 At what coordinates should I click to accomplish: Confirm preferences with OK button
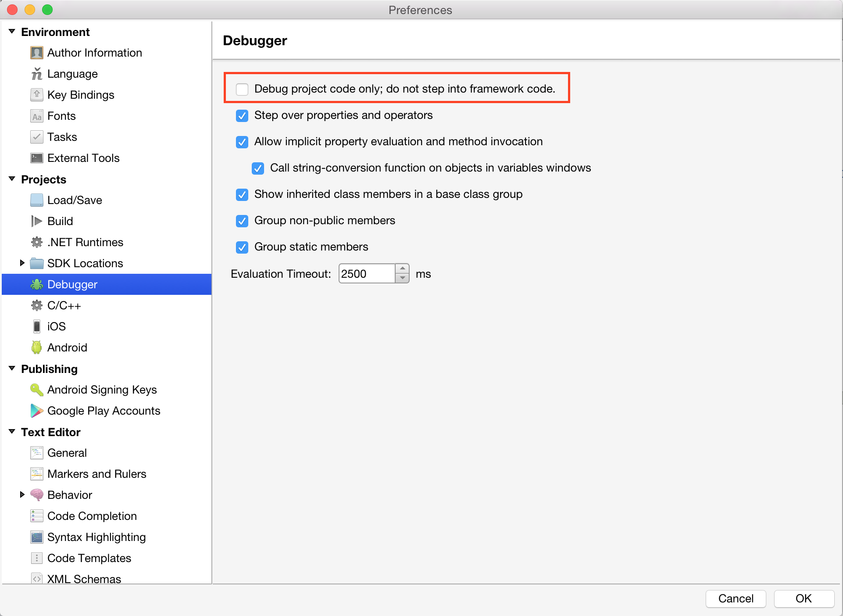pyautogui.click(x=804, y=598)
